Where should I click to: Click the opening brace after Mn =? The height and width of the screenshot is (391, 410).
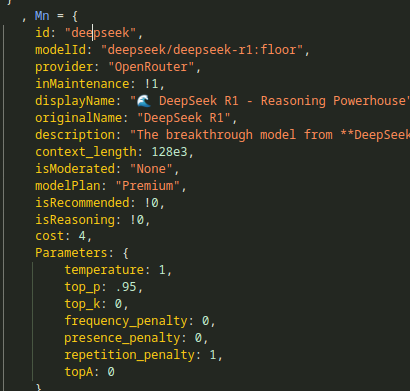[75, 16]
